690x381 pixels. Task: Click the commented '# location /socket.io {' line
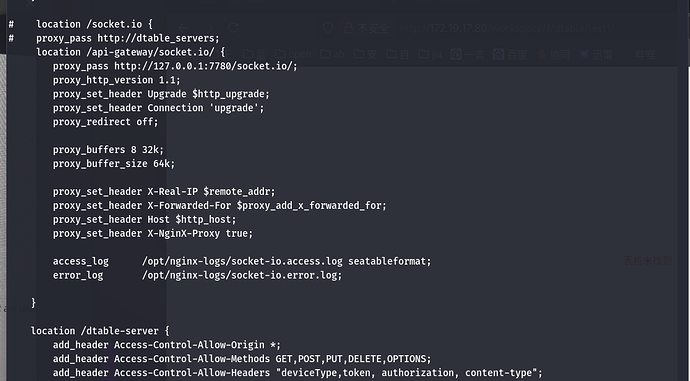(81, 24)
